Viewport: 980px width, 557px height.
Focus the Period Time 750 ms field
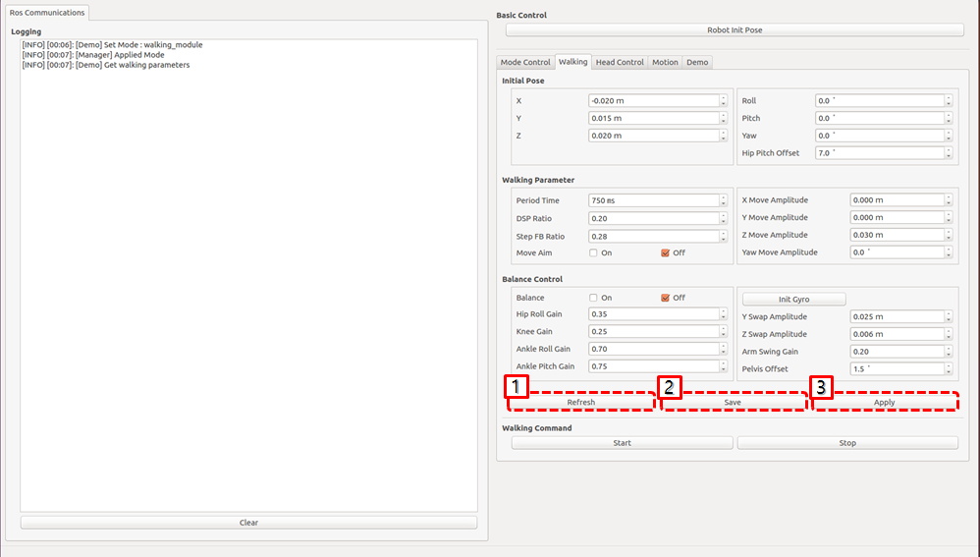coord(654,200)
